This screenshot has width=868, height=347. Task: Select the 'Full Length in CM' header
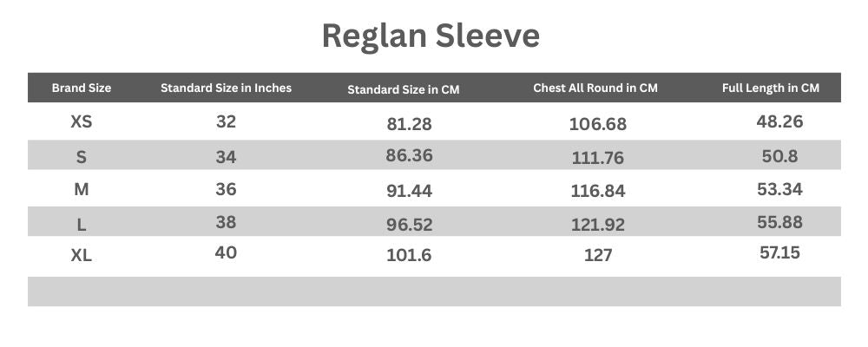771,88
